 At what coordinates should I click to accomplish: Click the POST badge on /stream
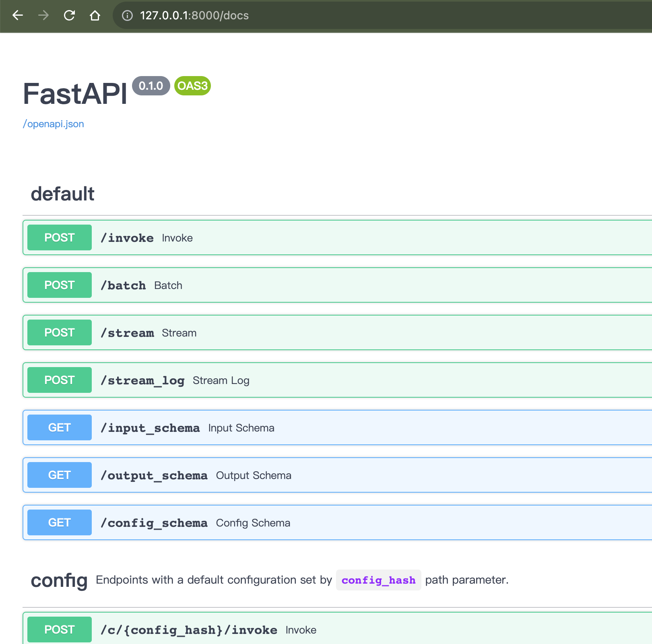coord(59,332)
